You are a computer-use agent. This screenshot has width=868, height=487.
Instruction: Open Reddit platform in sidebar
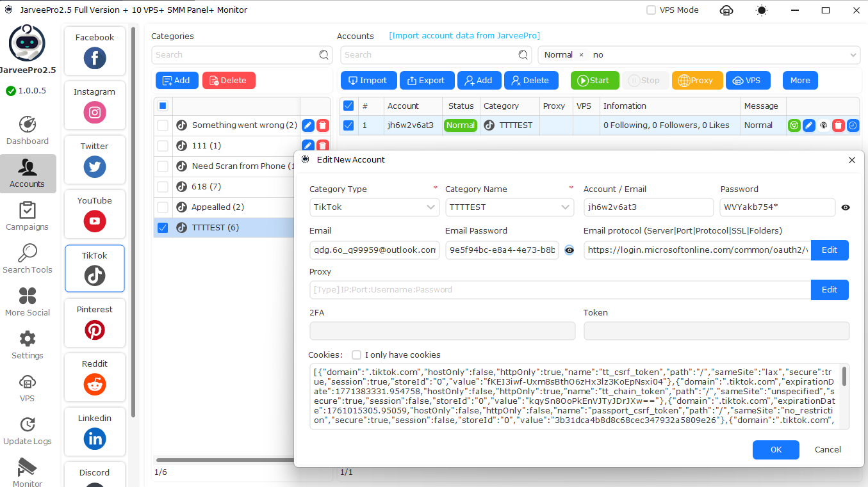pos(95,377)
